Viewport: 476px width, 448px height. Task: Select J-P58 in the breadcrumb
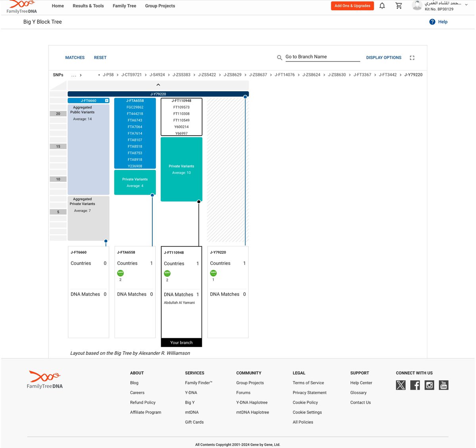tap(108, 75)
